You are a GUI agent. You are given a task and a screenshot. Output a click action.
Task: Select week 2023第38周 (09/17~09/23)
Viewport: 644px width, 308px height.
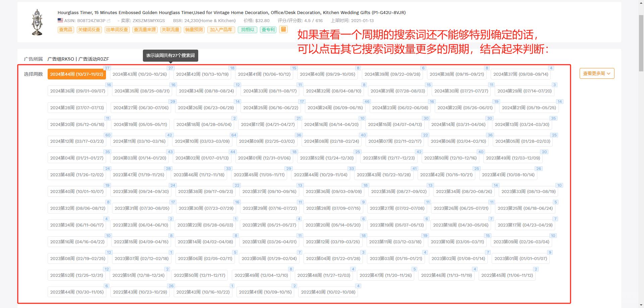[x=205, y=191]
